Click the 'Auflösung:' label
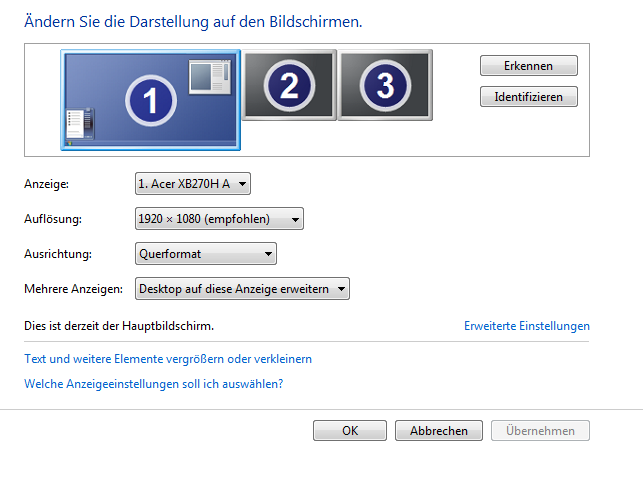Viewport: 643px width, 485px height. (53, 219)
